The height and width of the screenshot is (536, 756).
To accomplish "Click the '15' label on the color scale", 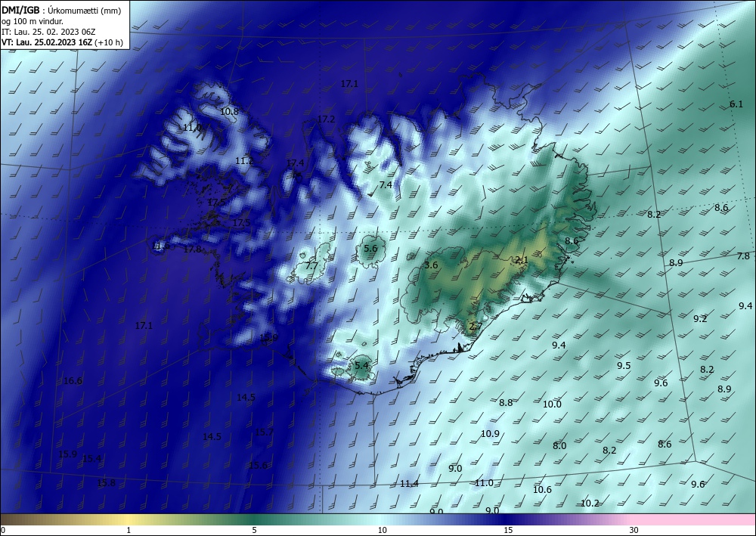I will [x=508, y=531].
